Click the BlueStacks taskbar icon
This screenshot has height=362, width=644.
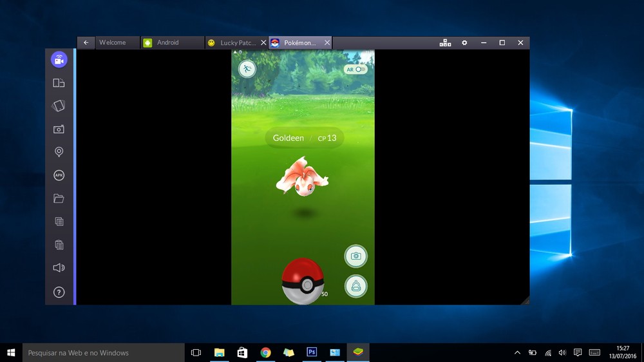click(x=358, y=352)
